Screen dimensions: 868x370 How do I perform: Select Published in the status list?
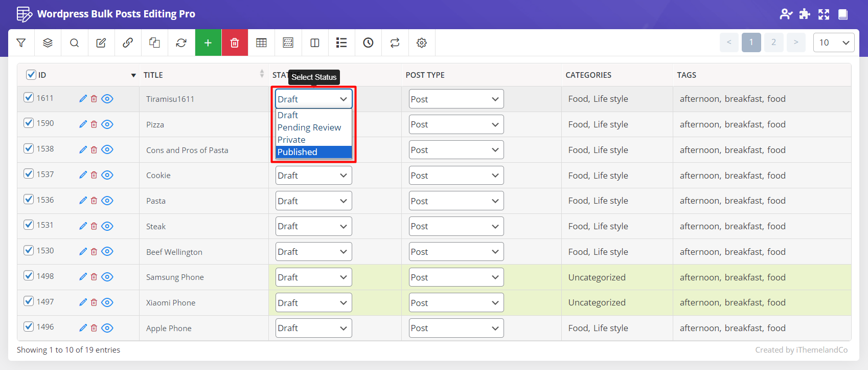[x=313, y=152]
